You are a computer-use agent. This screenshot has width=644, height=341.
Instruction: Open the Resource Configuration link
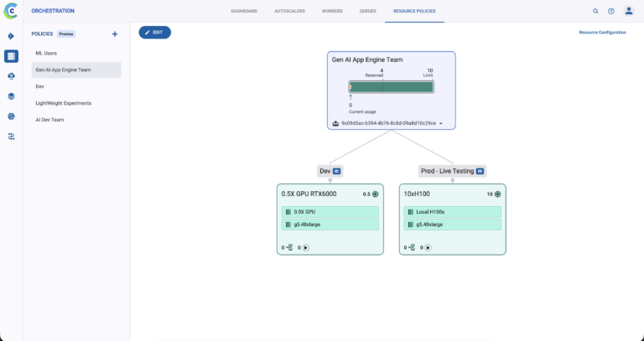pos(602,32)
